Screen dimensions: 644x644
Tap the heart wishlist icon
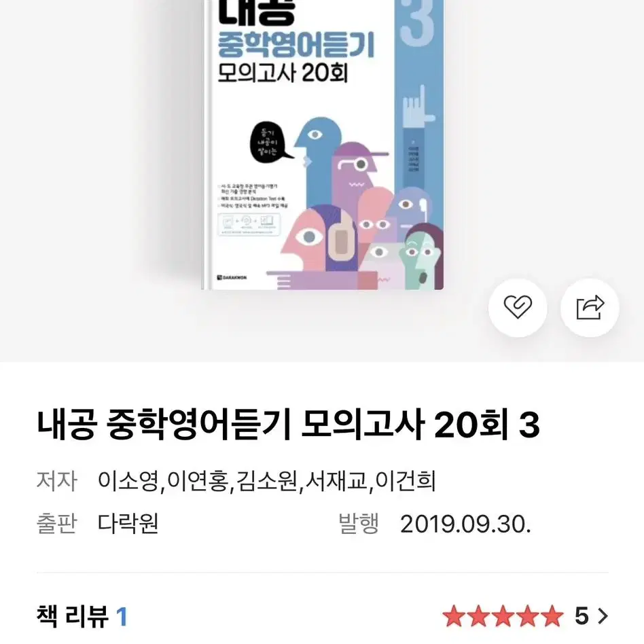518,307
